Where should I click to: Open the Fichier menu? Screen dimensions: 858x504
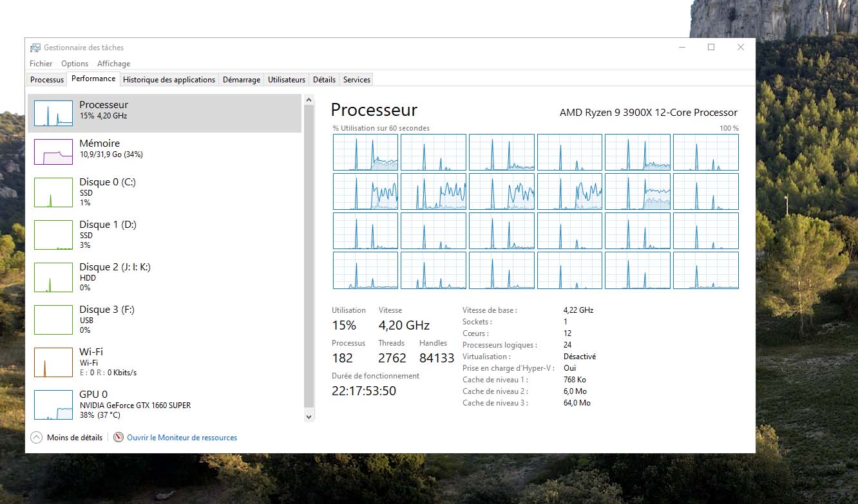[41, 64]
